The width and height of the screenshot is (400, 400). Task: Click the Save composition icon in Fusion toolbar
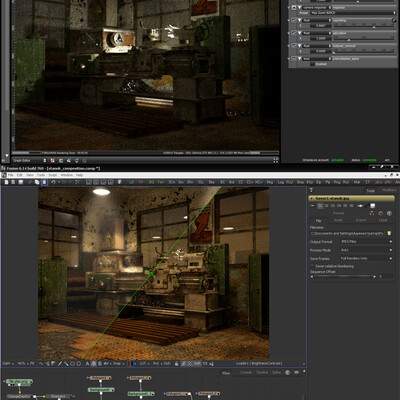point(21,182)
